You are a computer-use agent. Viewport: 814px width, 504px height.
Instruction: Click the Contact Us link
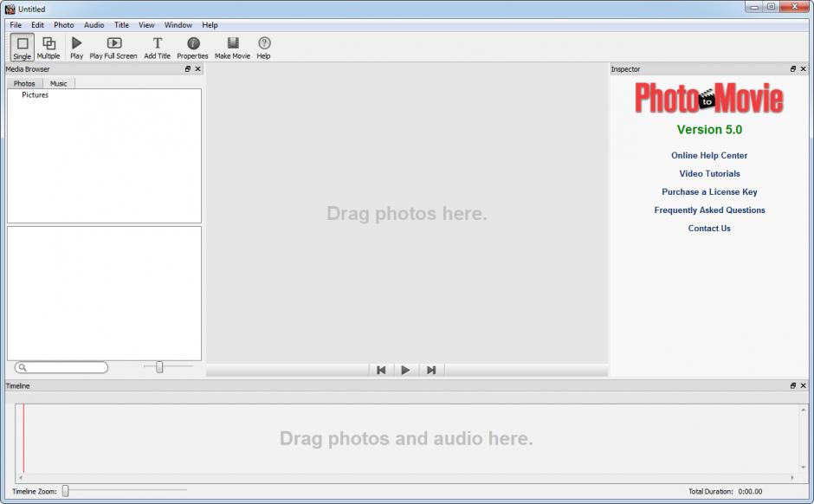pos(709,228)
